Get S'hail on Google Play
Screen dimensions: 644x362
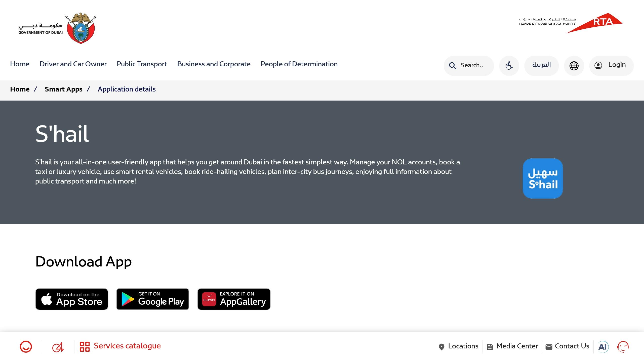(153, 299)
